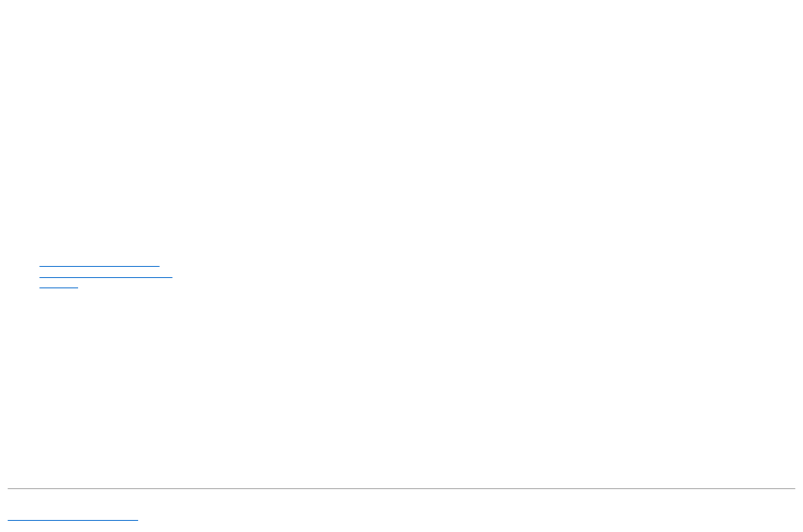Select the gray horizontal divider line
803x532 pixels.
[x=401, y=488]
